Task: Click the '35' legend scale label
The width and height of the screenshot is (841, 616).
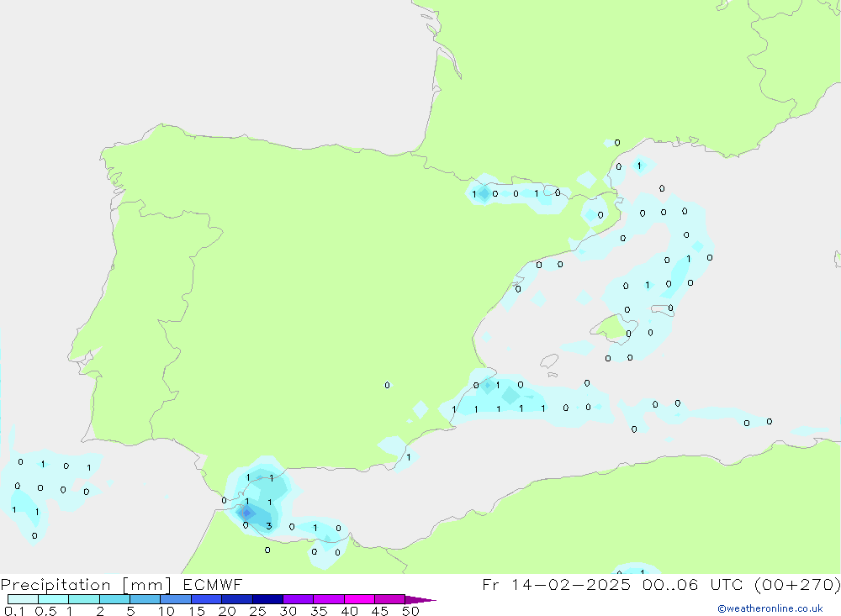Action: click(319, 611)
